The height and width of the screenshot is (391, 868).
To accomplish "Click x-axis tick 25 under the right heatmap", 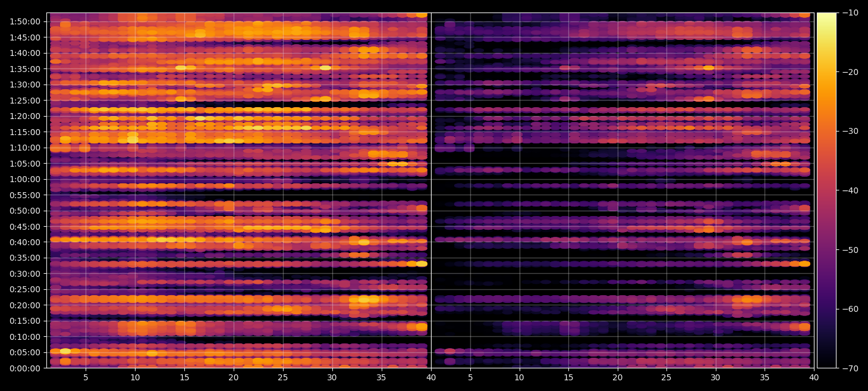I will [x=666, y=377].
